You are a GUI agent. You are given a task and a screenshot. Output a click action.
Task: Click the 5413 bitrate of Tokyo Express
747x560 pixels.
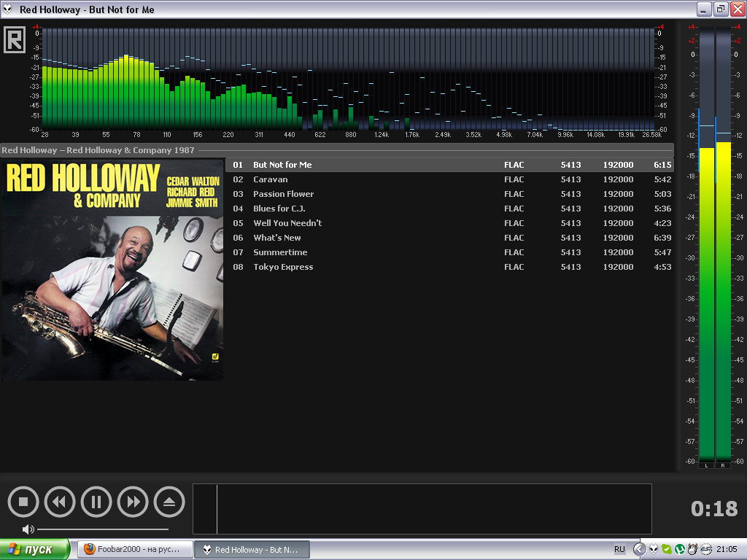(x=570, y=267)
